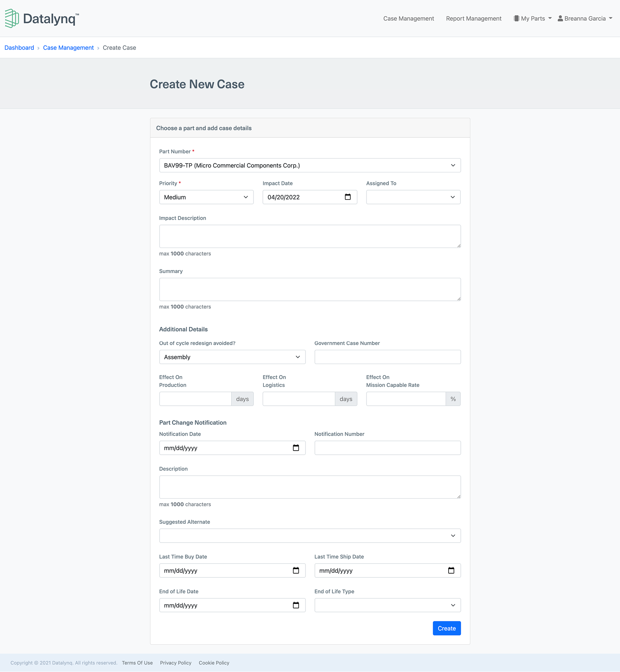Click the Create New Case heading
This screenshot has height=672, width=620.
(x=197, y=84)
